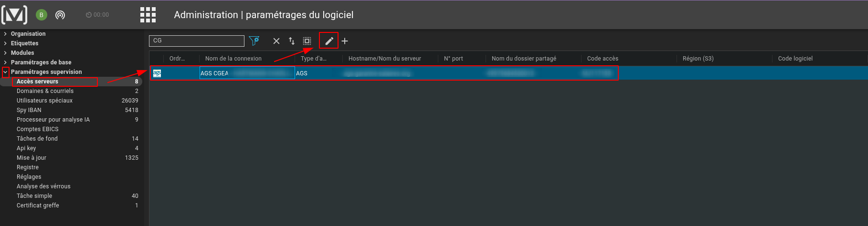
Task: Expand the Etiquettes tree node
Action: (5, 43)
